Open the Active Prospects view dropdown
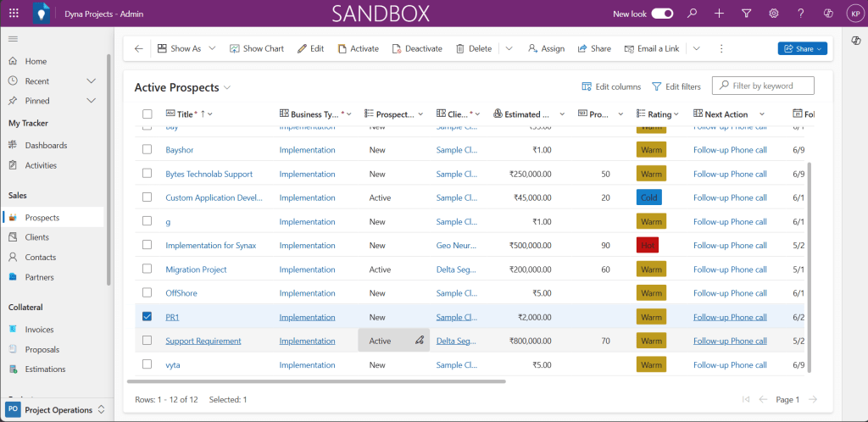 pos(227,88)
